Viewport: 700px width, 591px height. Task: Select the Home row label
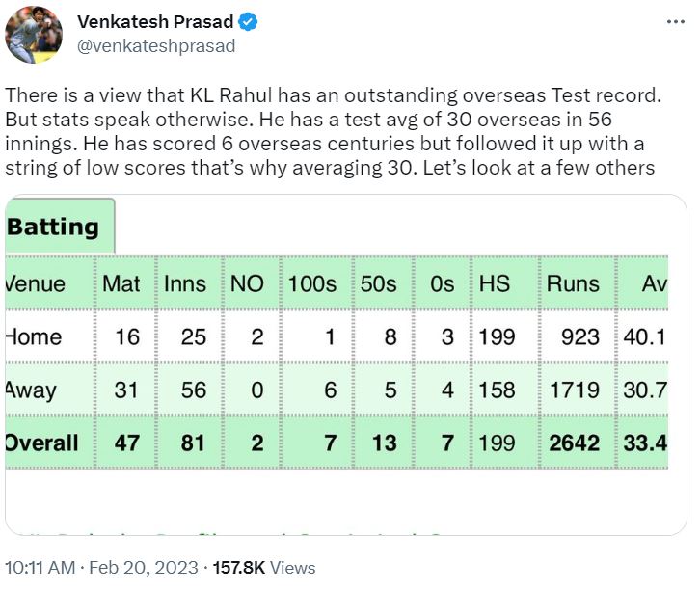pos(34,336)
